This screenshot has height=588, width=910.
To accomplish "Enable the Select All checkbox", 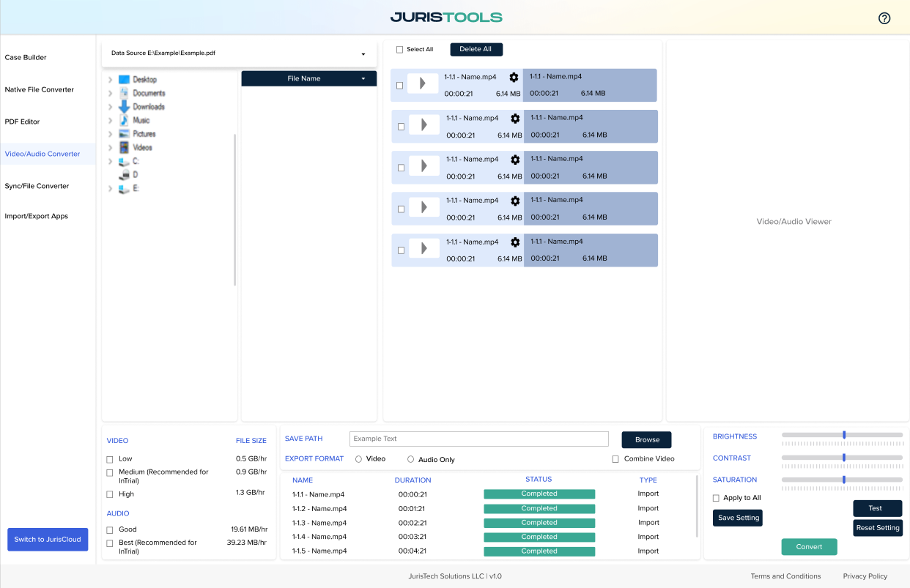I will coord(399,50).
